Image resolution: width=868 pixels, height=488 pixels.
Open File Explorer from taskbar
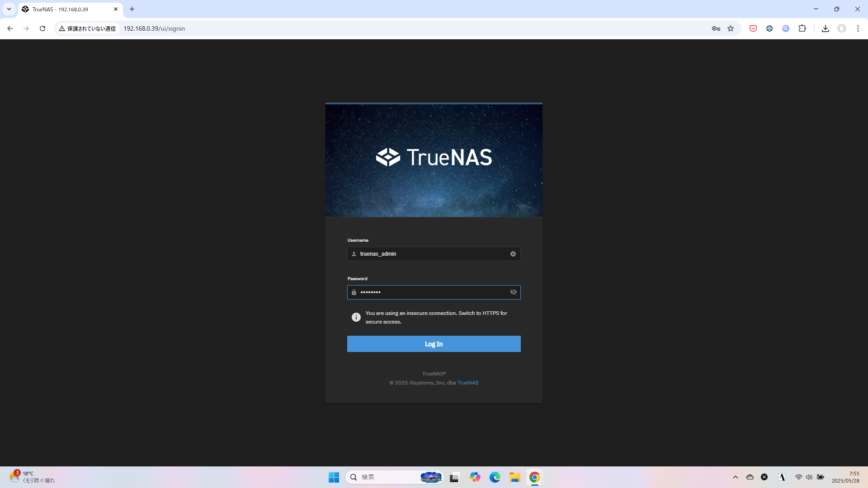515,477
